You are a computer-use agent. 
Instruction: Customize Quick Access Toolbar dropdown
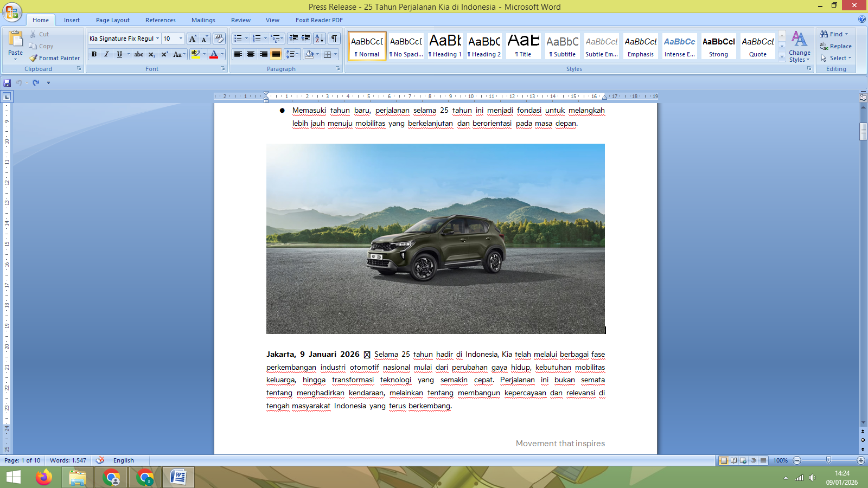(x=48, y=82)
